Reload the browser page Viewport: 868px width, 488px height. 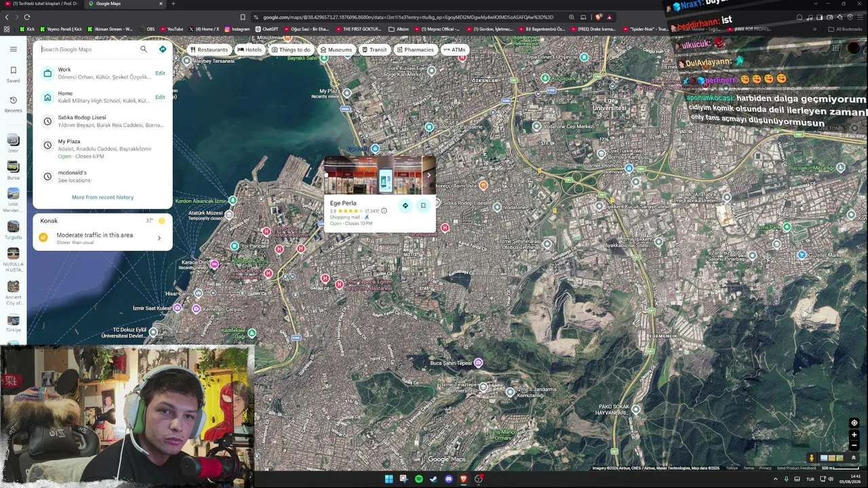26,17
